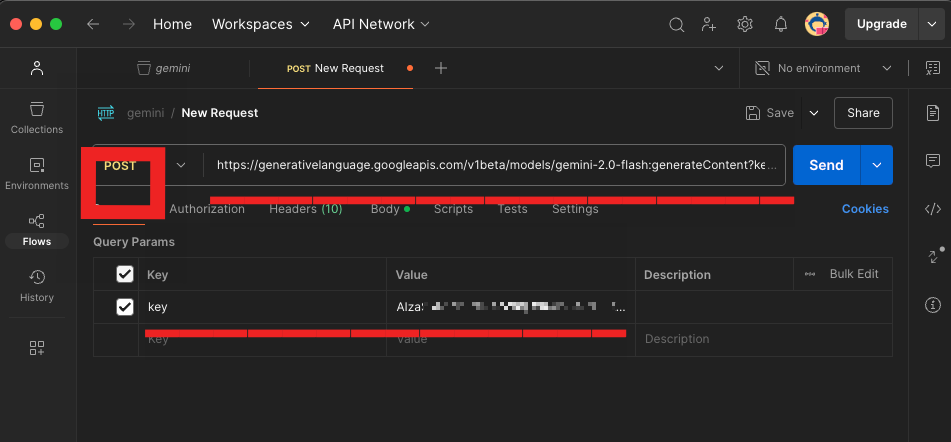Click the invite people icon
Viewport: 951px width, 442px height.
click(708, 24)
